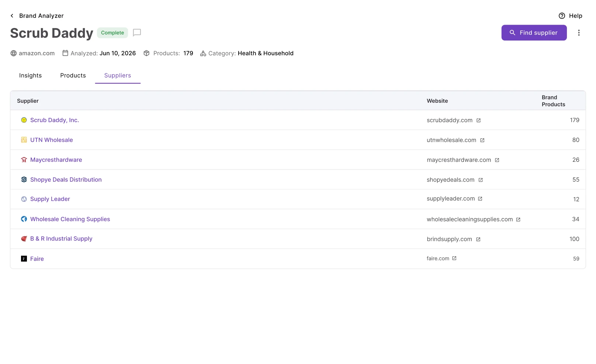This screenshot has width=596, height=364.
Task: Click the globe icon beside amazon.com
Action: 14,53
